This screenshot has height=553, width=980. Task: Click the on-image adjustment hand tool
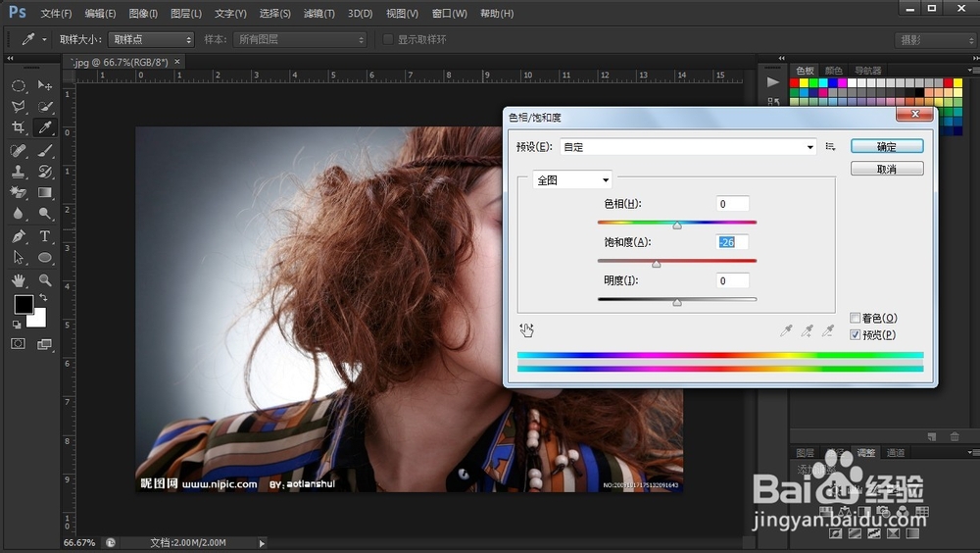coord(526,330)
